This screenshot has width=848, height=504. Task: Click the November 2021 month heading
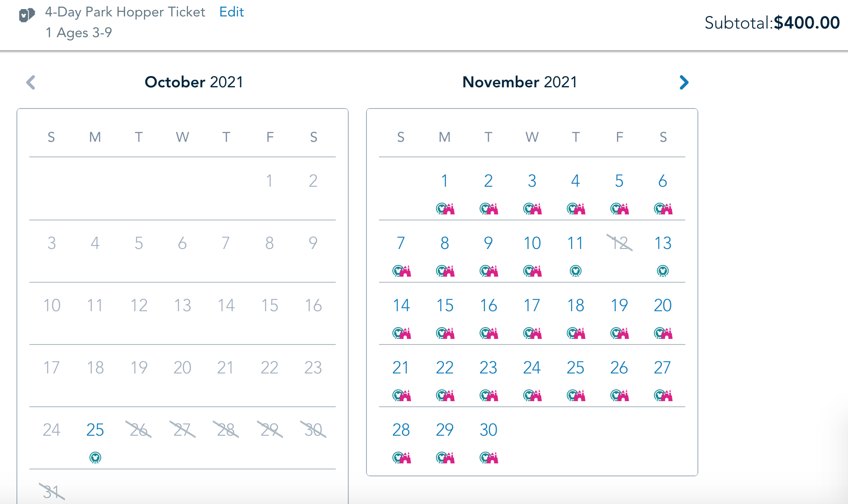[520, 82]
